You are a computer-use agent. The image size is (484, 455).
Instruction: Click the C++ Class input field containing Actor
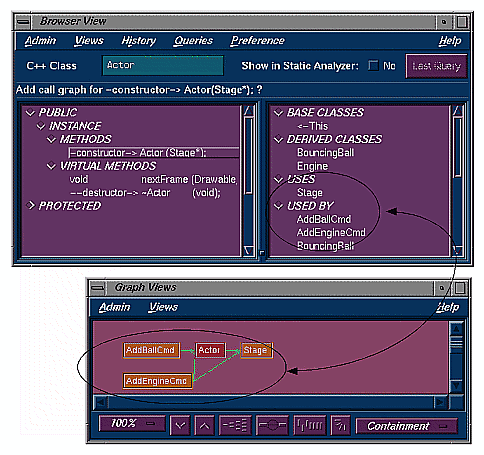[x=163, y=65]
